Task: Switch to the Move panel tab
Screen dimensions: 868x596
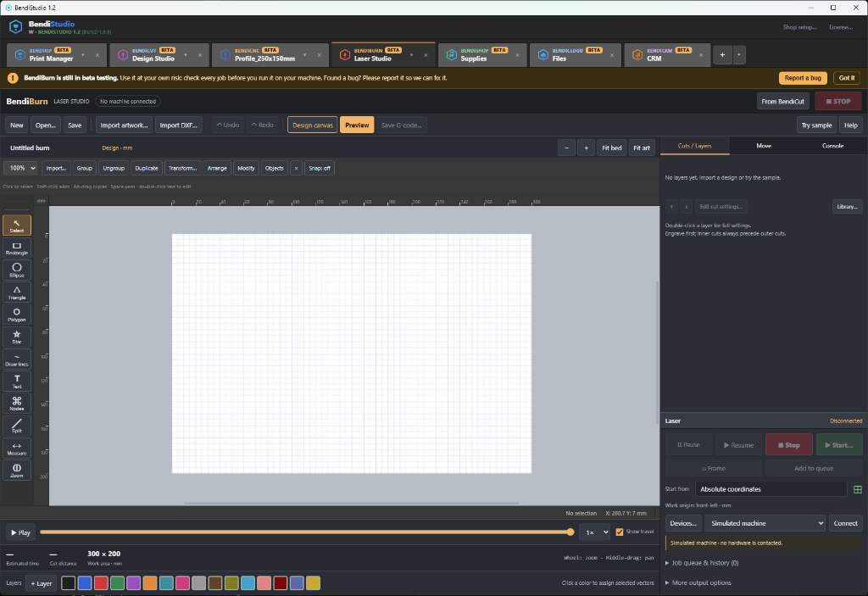Action: click(764, 146)
